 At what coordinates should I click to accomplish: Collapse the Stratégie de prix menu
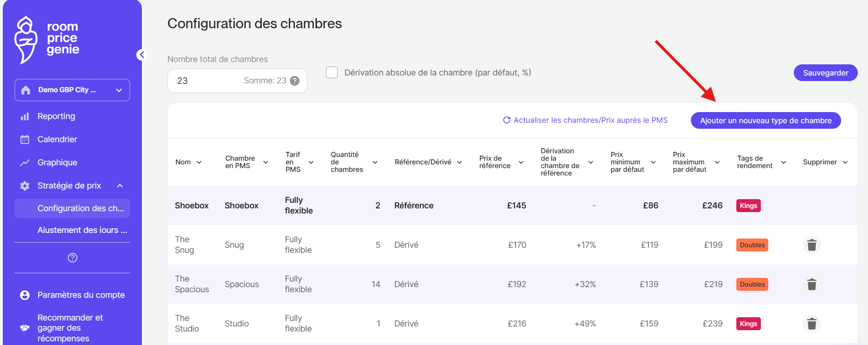120,186
